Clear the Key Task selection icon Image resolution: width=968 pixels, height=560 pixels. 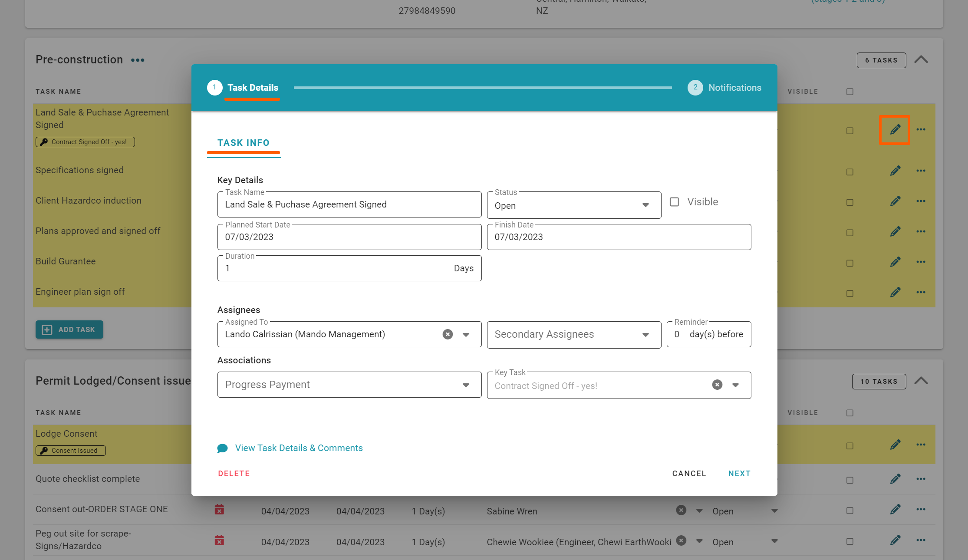pyautogui.click(x=717, y=385)
